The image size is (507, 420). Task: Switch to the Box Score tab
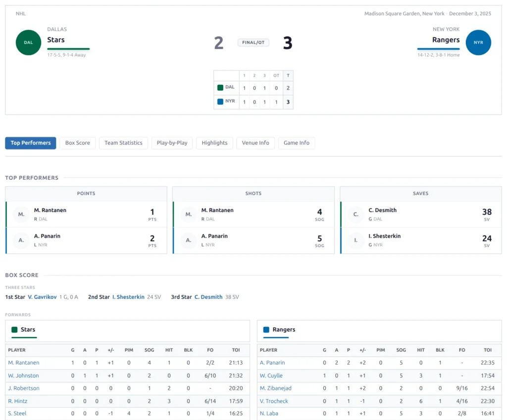[78, 143]
